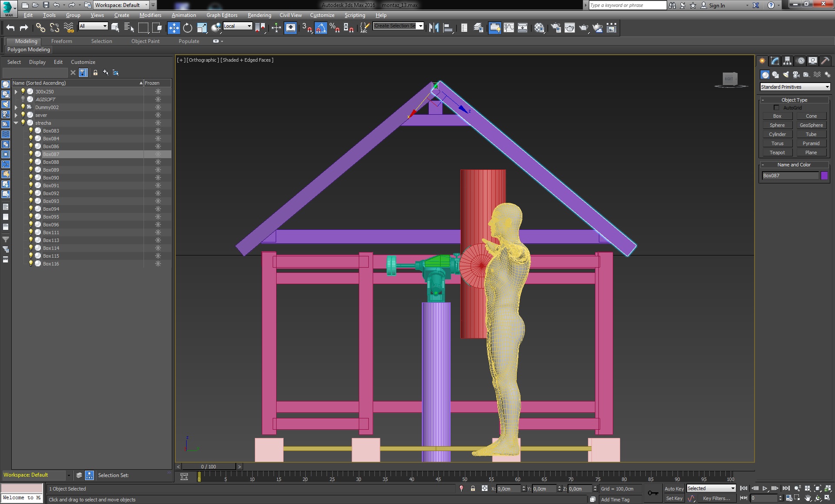Toggle Angle Snap in the toolbar
This screenshot has width=835, height=504.
tap(321, 28)
